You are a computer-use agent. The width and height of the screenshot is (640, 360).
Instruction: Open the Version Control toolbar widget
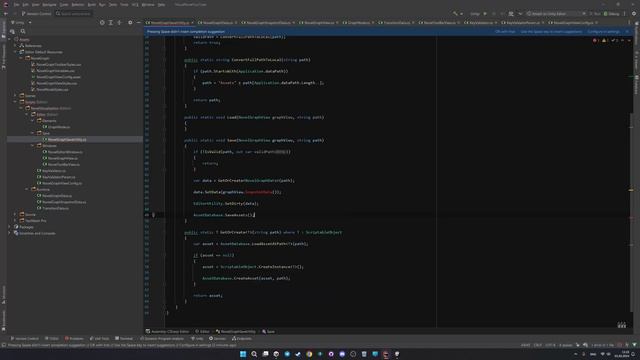[x=36, y=13]
